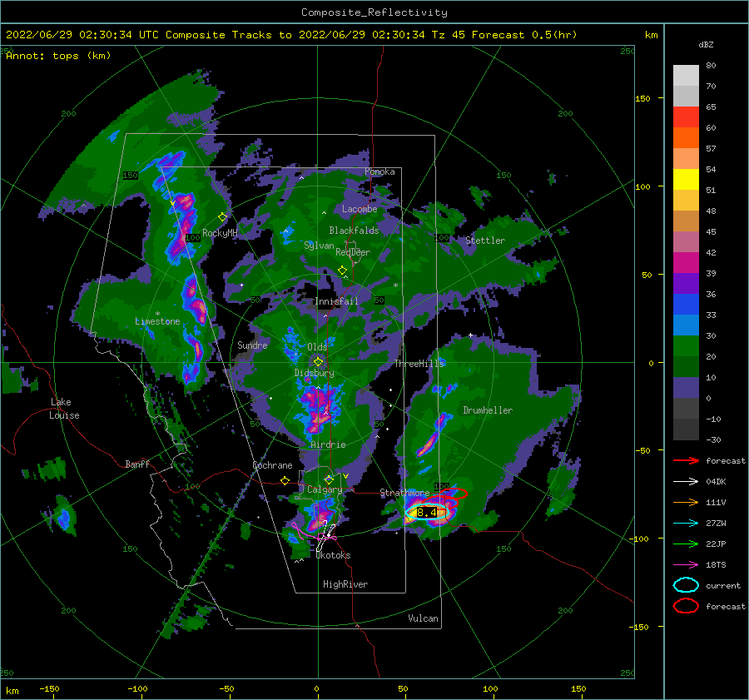Click the green 20–30 dBZ color swatch

pyautogui.click(x=686, y=346)
